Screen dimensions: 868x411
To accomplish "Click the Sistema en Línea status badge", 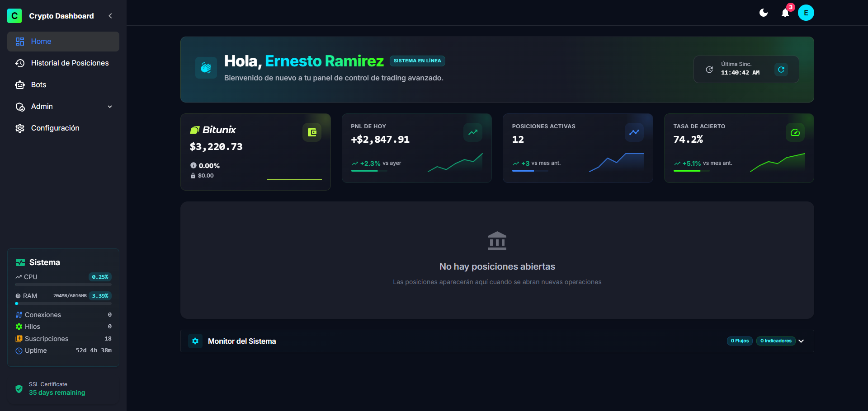I will pos(417,61).
